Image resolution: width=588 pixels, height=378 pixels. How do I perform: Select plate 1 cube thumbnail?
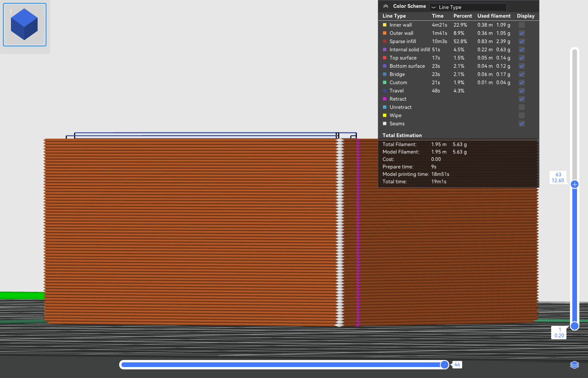(x=25, y=25)
